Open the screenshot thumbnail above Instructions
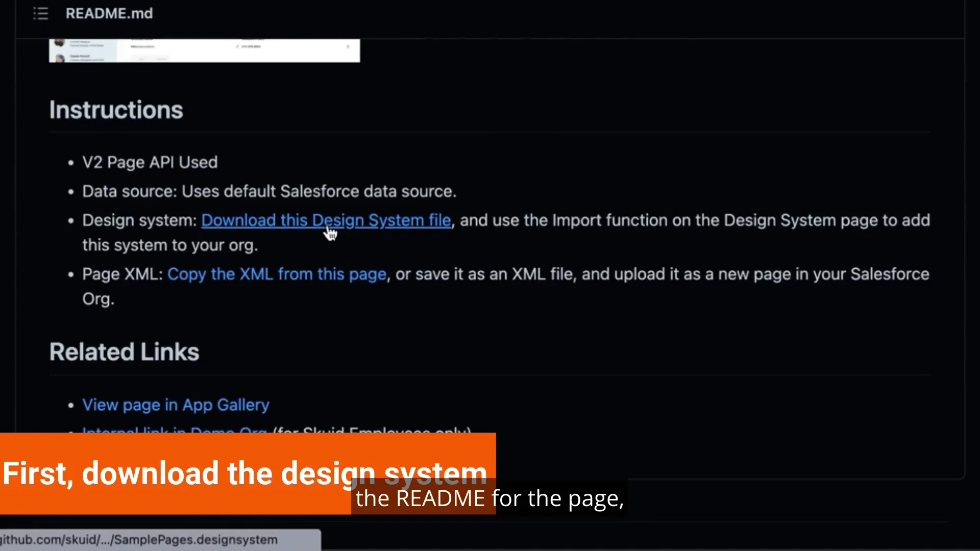Image resolution: width=980 pixels, height=551 pixels. [204, 51]
